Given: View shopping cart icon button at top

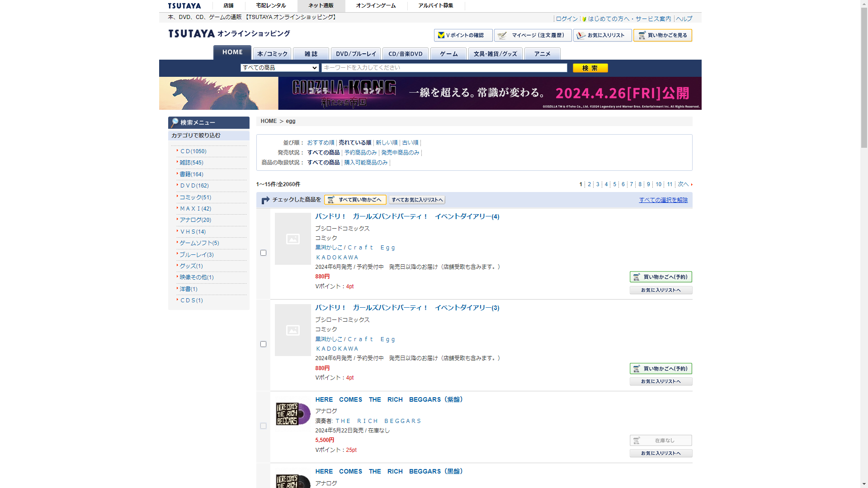Looking at the screenshot, I should [x=662, y=35].
